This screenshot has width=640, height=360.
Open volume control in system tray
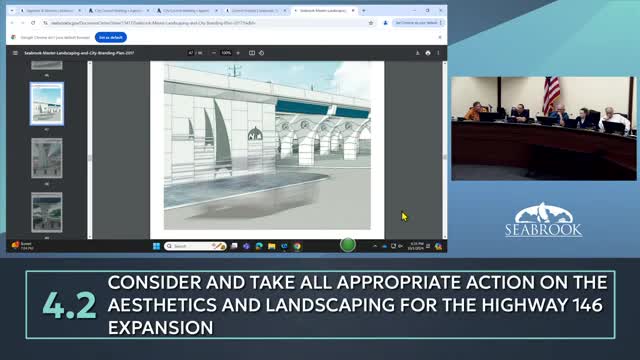[x=400, y=246]
